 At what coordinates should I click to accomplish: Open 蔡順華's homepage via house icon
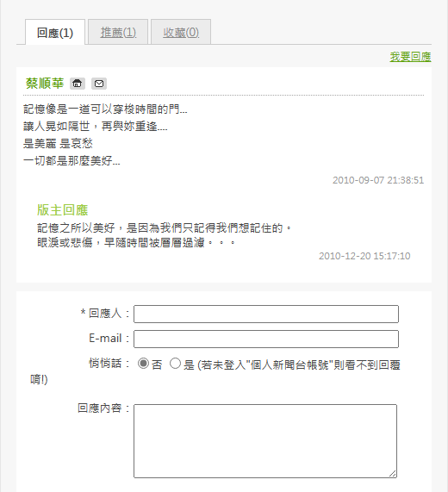tap(78, 84)
